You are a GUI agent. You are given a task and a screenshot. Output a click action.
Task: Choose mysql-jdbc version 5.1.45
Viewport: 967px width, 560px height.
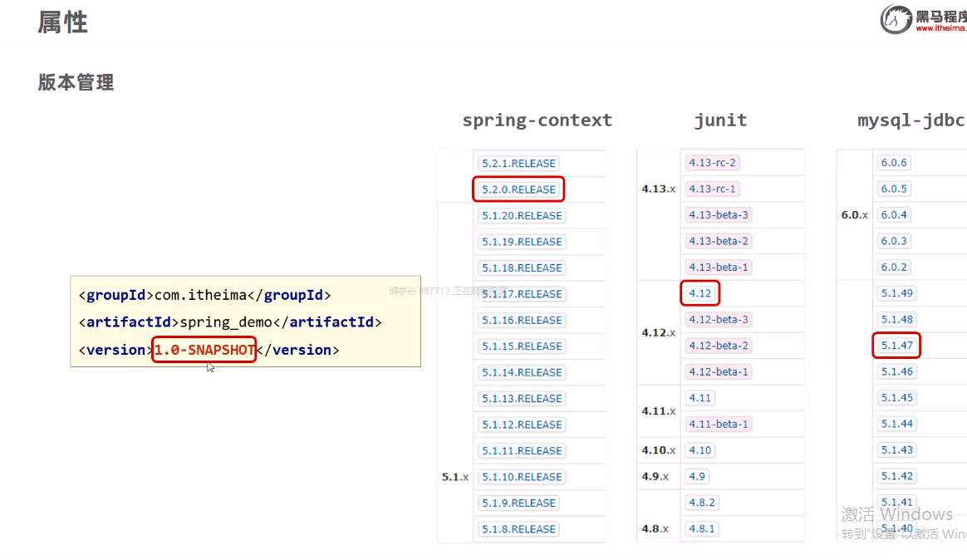pos(896,398)
